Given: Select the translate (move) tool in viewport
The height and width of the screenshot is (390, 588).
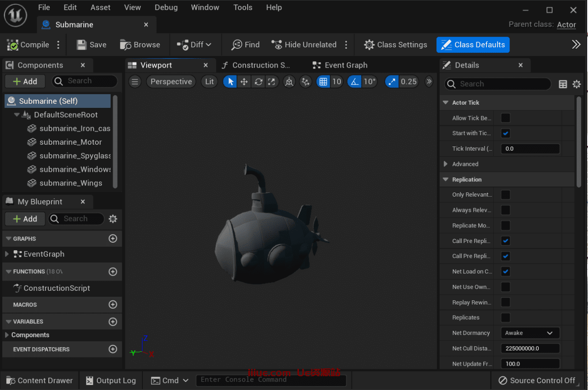Looking at the screenshot, I should tap(244, 82).
